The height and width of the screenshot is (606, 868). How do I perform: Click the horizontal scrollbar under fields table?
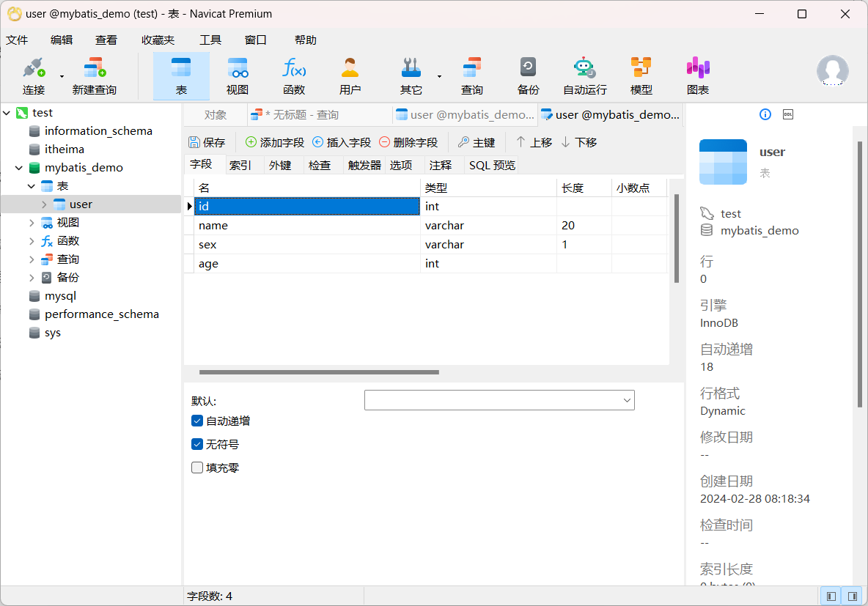point(319,372)
